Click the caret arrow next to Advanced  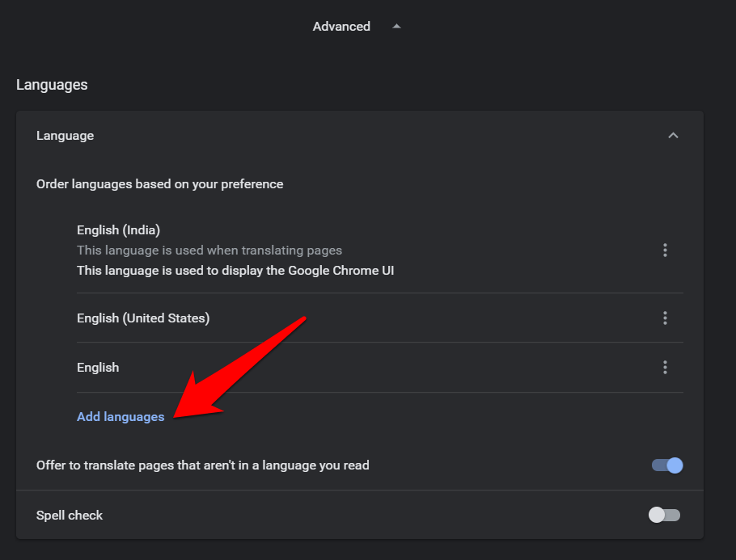pos(396,27)
